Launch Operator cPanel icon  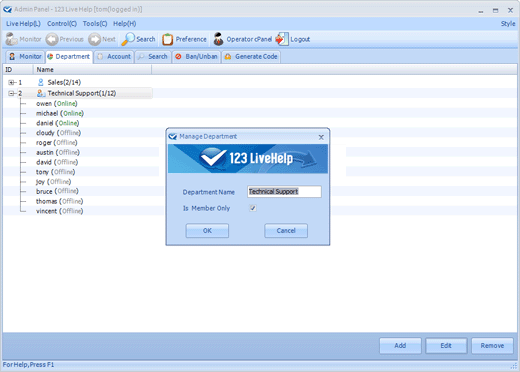(218, 39)
